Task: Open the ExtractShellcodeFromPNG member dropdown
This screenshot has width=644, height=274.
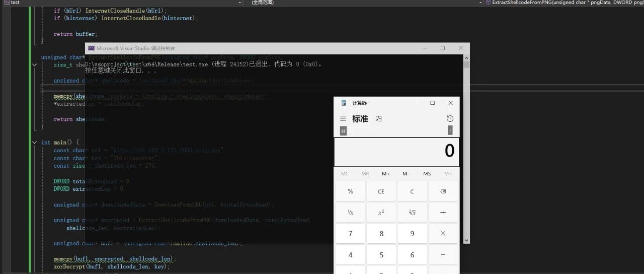Action: pyautogui.click(x=563, y=3)
